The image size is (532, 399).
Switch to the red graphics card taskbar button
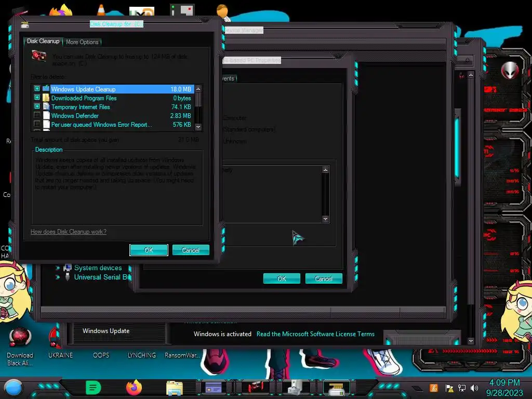pyautogui.click(x=255, y=388)
